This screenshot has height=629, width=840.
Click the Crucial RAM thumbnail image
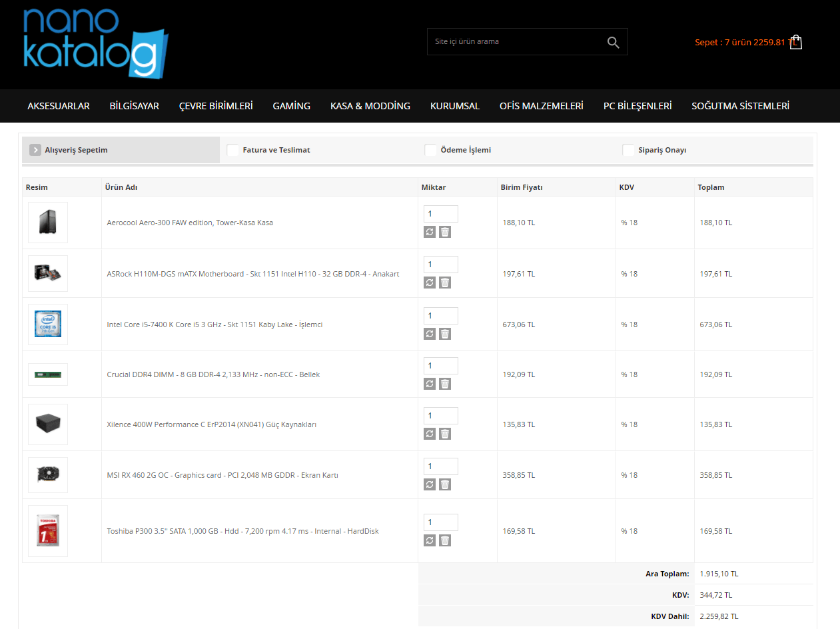(48, 374)
